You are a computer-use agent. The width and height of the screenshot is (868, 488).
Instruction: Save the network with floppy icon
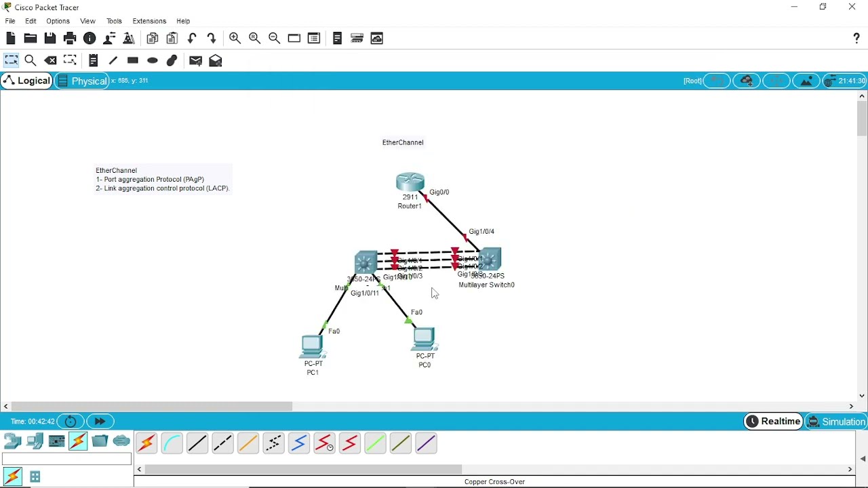pos(50,39)
